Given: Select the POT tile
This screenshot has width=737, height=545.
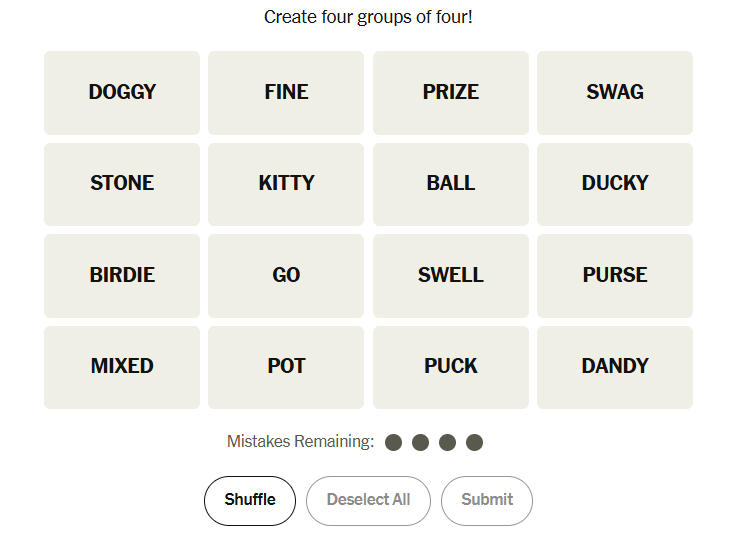Looking at the screenshot, I should pos(286,367).
